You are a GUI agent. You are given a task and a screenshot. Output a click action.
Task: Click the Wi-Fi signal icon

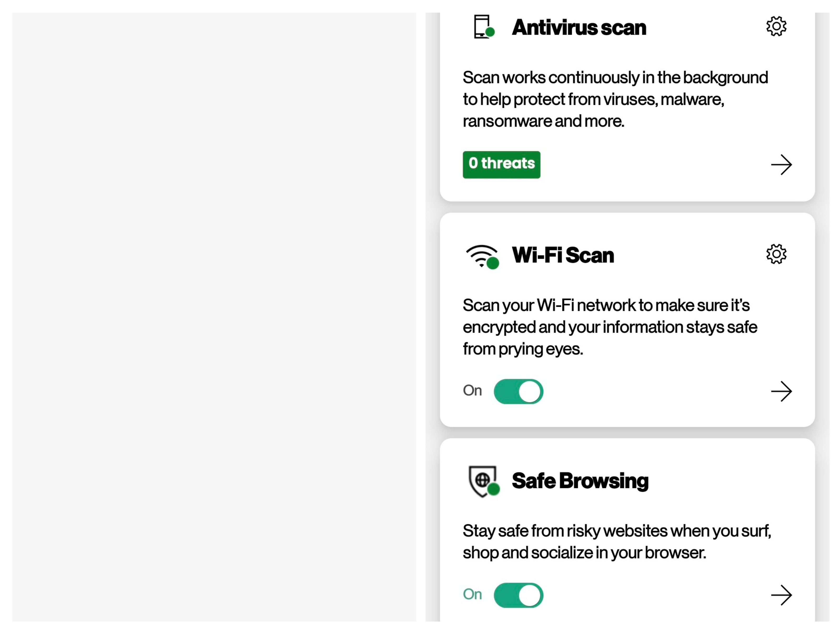[x=482, y=256]
